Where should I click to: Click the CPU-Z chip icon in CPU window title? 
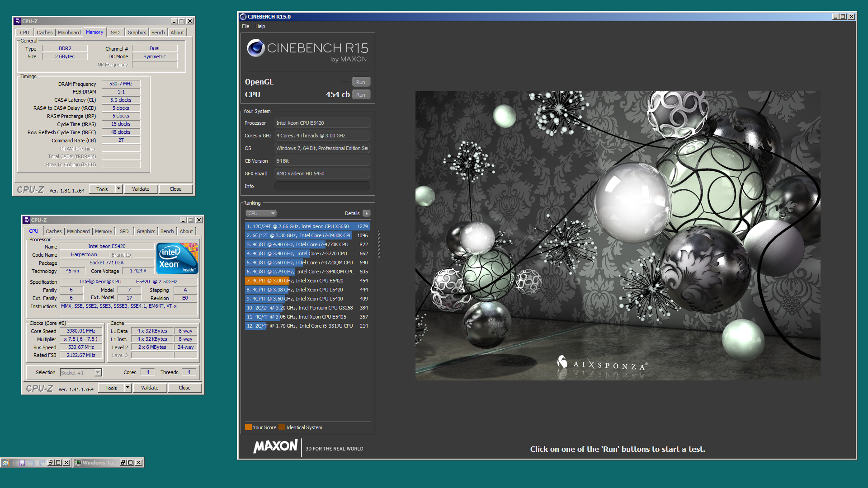pyautogui.click(x=27, y=220)
